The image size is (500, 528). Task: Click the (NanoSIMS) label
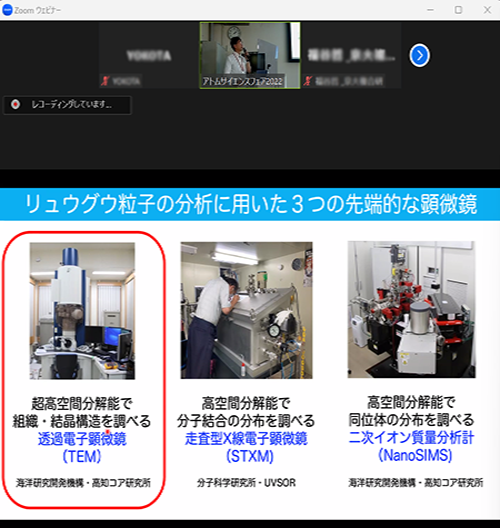[415, 455]
